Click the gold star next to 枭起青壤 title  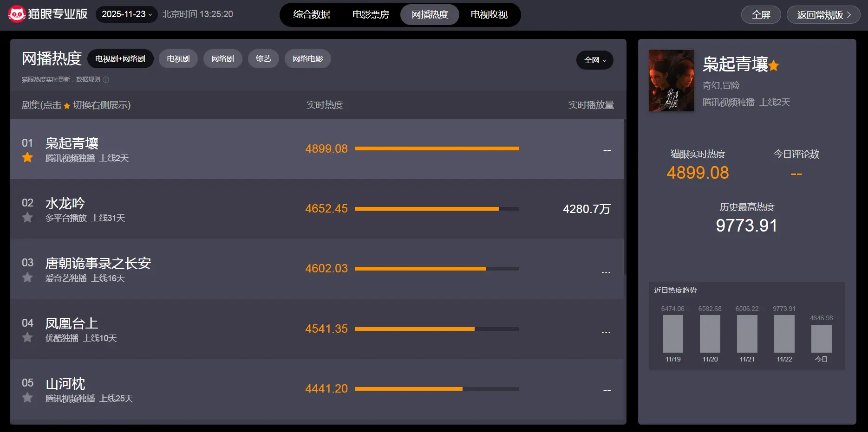tap(774, 66)
